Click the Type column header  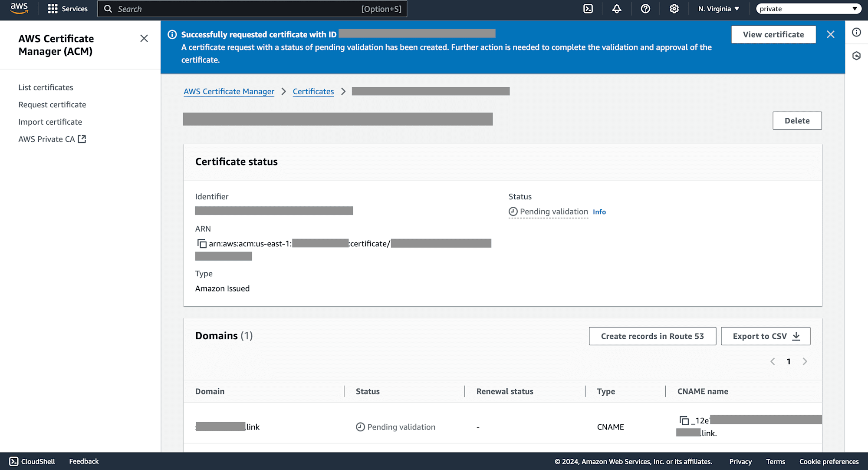coord(606,391)
